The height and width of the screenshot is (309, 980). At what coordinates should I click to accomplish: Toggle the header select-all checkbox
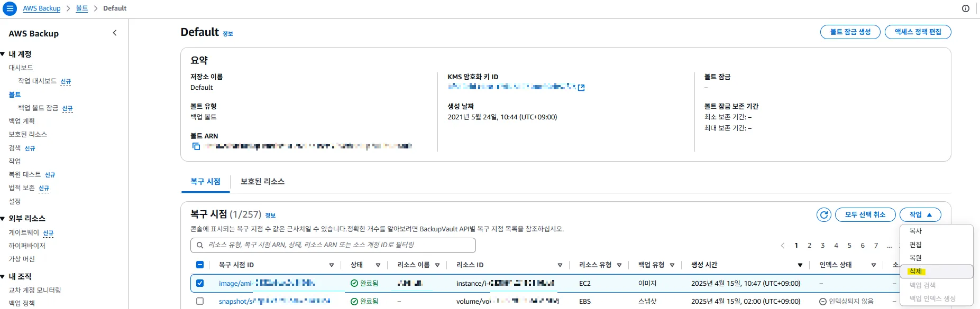[x=200, y=265]
